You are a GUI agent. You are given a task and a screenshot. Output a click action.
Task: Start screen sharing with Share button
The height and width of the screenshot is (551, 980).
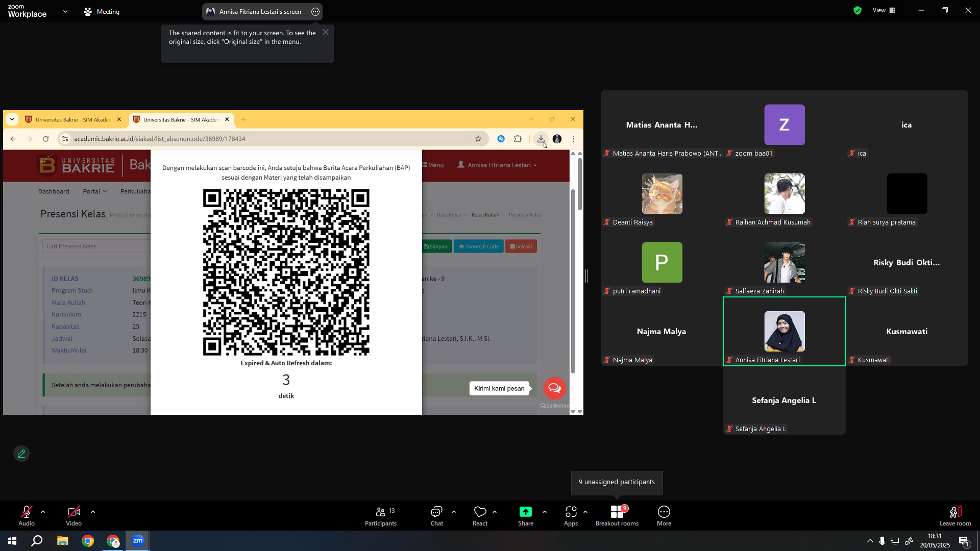pos(526,515)
